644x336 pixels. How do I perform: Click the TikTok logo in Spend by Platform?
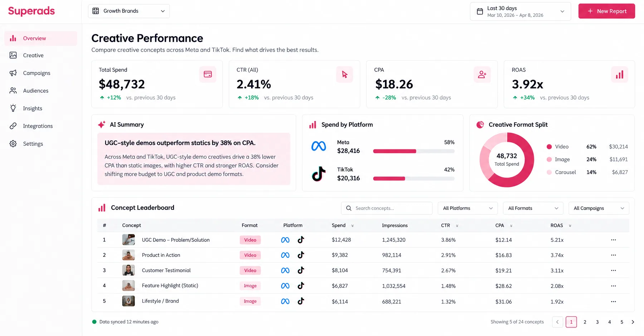[x=318, y=174]
